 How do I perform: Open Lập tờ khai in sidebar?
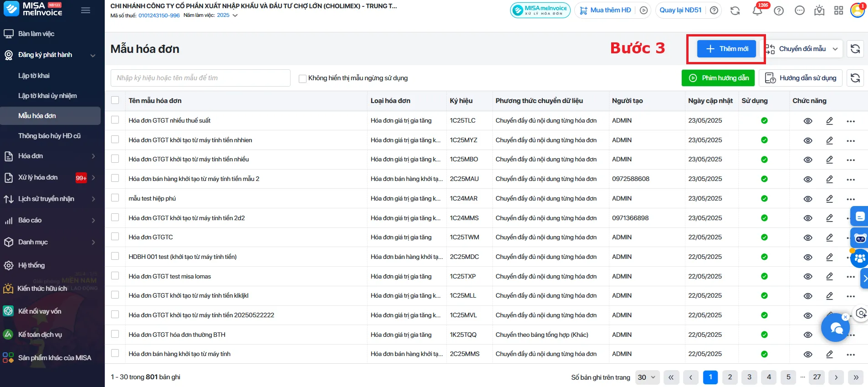click(x=34, y=76)
